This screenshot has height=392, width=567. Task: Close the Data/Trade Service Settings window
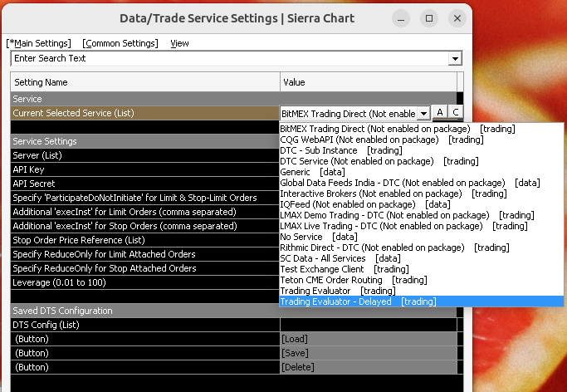[x=457, y=18]
